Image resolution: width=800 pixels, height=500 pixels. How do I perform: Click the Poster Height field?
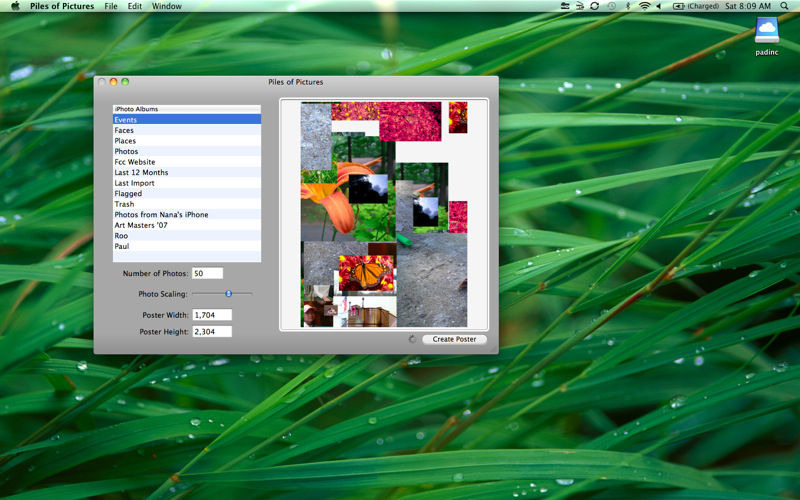[212, 332]
